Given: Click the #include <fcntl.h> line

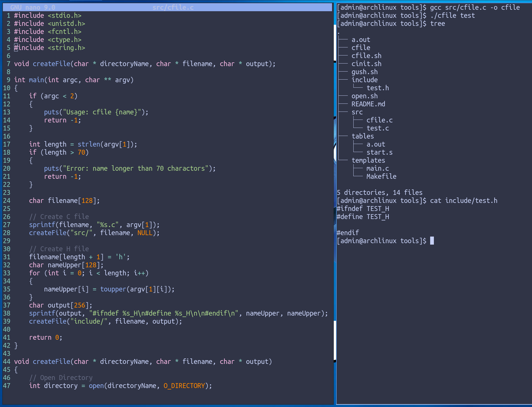Looking at the screenshot, I should pos(48,32).
